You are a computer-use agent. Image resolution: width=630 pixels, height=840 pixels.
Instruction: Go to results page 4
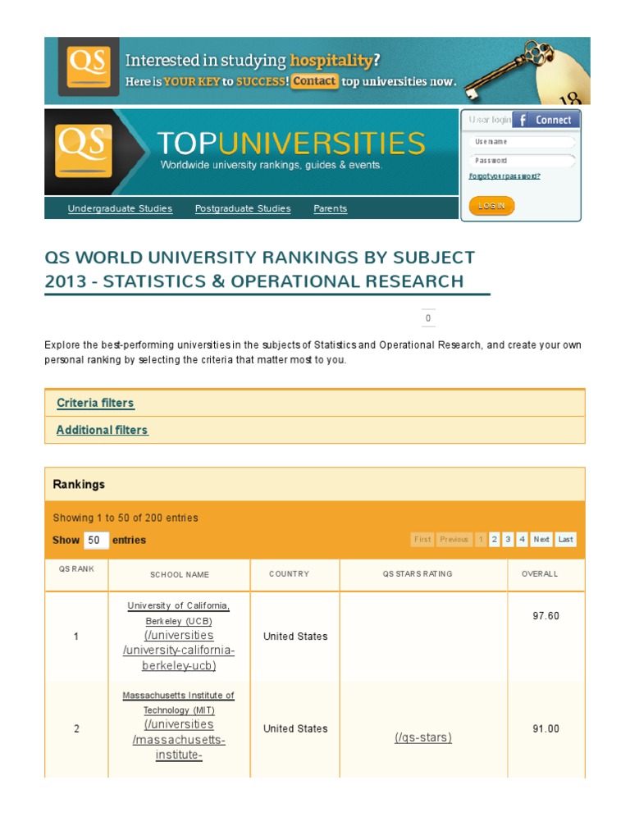pyautogui.click(x=522, y=540)
